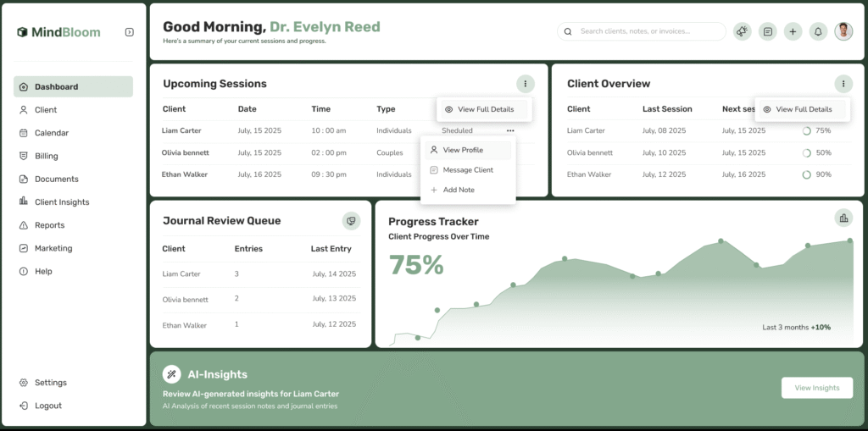Click Liam Carter's session row ellipsis
Screen dimensions: 868x431
[510, 130]
